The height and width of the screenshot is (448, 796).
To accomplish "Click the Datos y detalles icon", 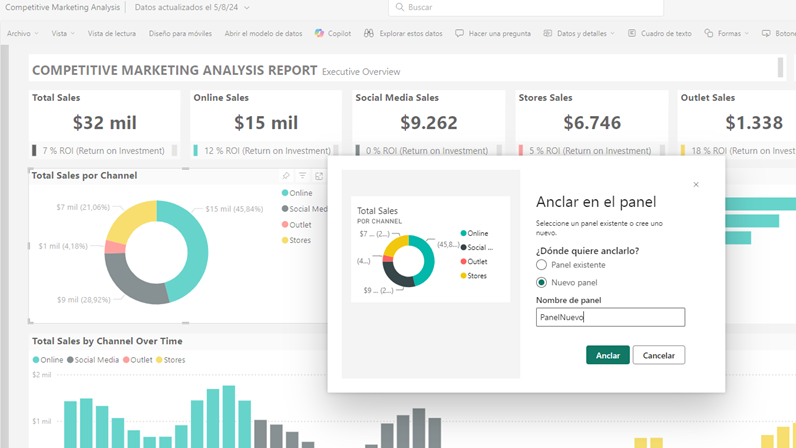I will tap(548, 33).
